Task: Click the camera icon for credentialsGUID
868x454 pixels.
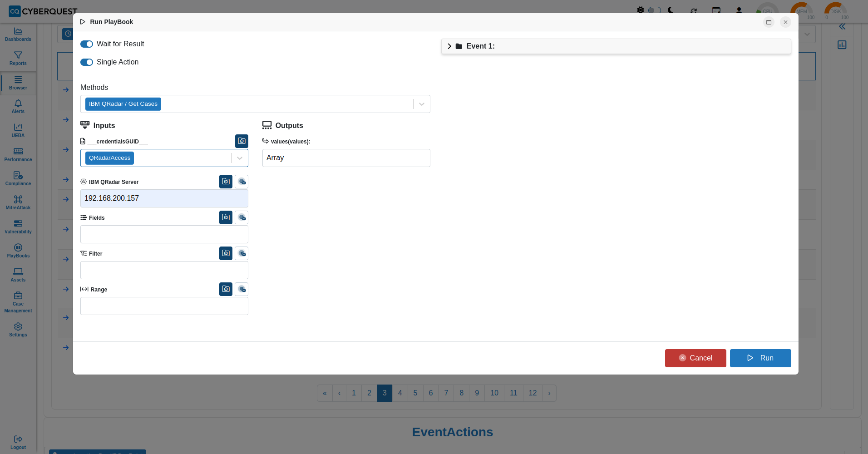Action: 242,141
